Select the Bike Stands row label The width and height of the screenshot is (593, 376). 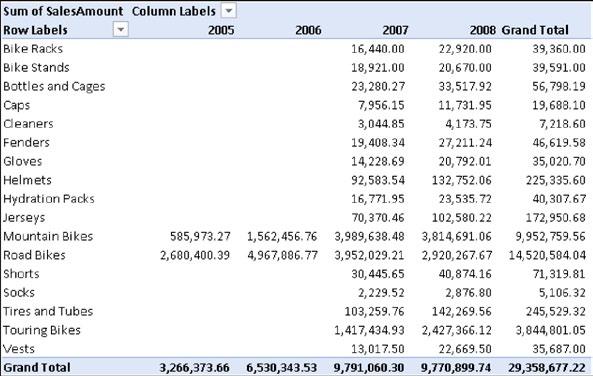coord(36,68)
